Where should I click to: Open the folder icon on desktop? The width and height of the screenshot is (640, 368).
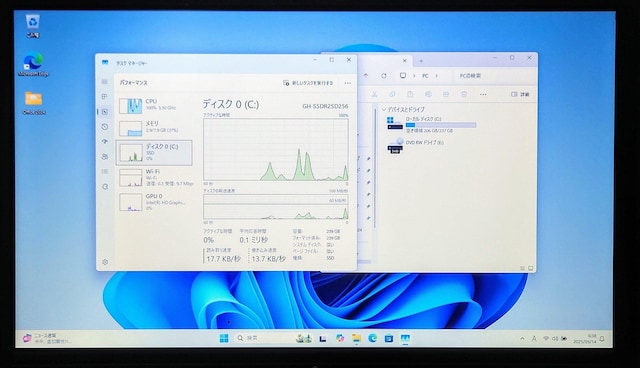tap(33, 103)
